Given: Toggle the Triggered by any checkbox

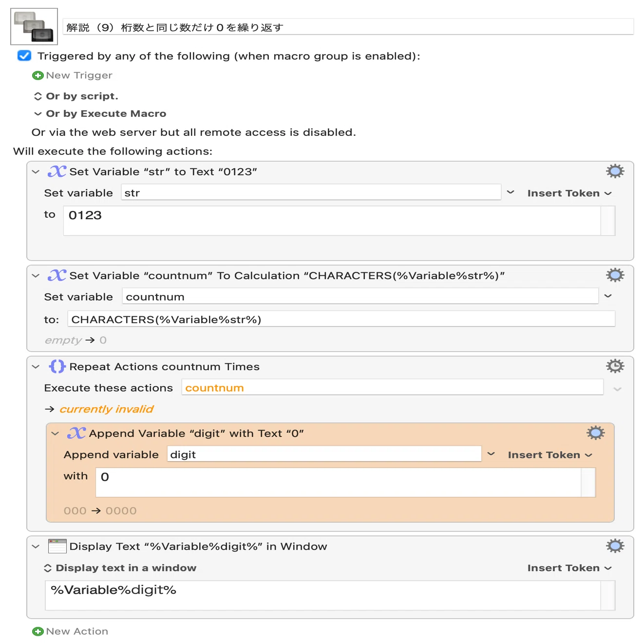Looking at the screenshot, I should (24, 56).
